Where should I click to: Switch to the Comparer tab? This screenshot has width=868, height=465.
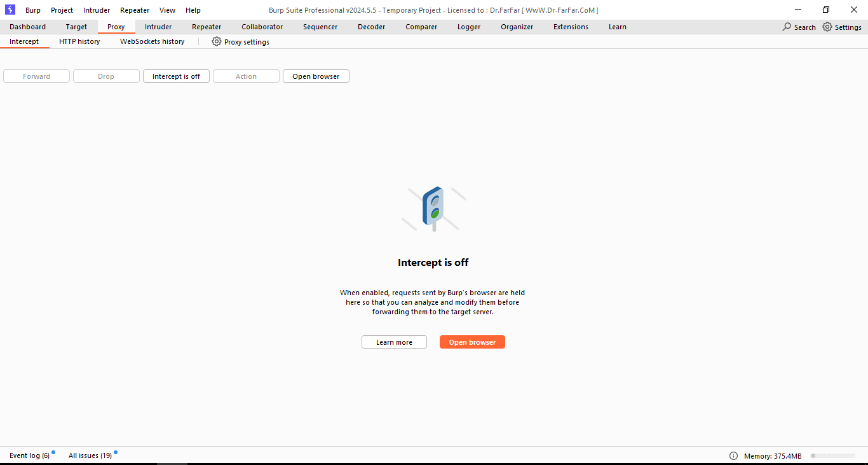point(421,27)
